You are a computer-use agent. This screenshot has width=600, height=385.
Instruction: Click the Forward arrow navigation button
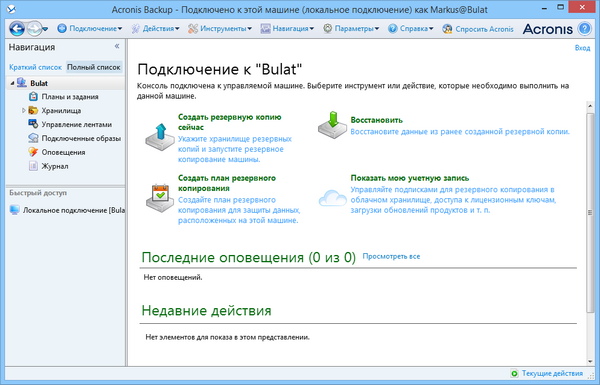34,29
